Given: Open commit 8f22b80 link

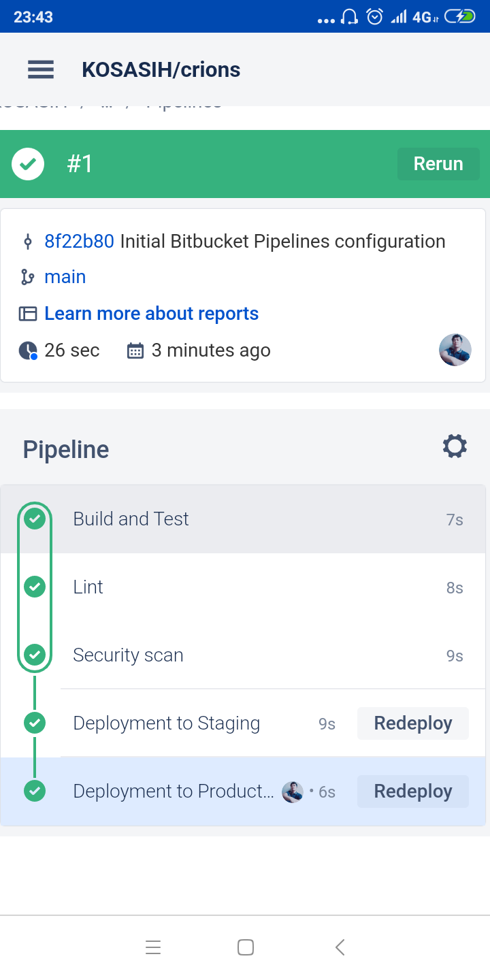Looking at the screenshot, I should [79, 242].
